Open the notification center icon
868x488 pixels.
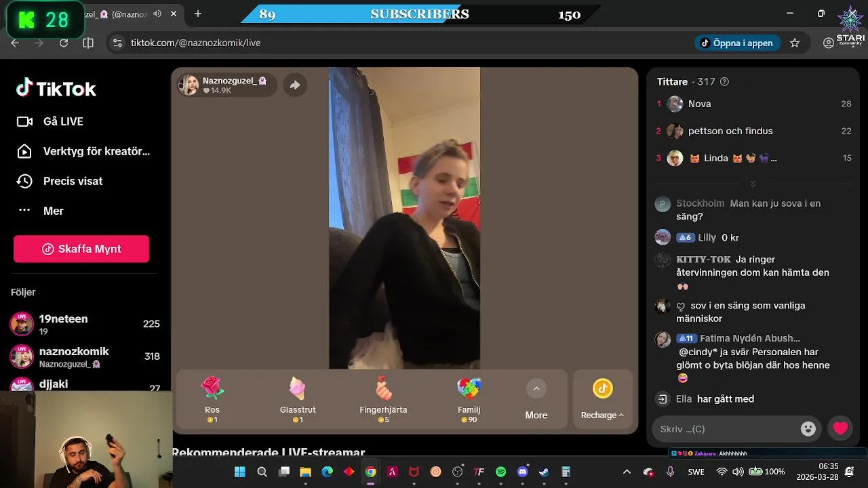point(849,472)
